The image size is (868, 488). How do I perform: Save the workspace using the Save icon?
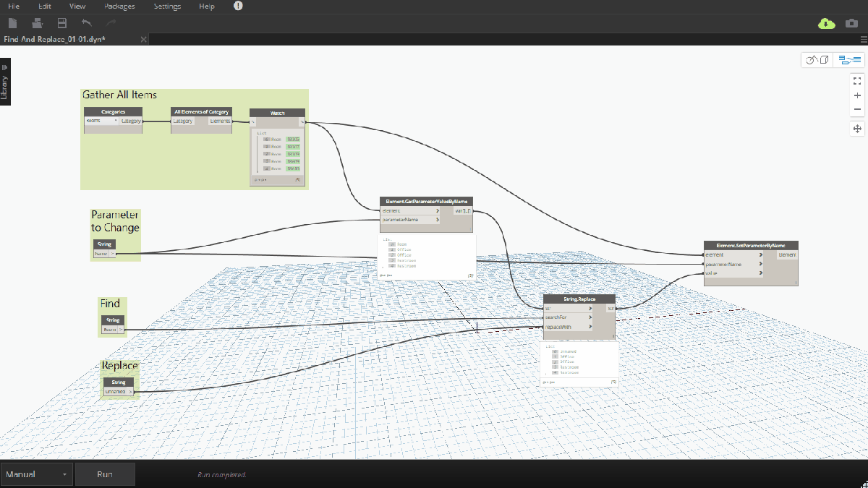(61, 22)
